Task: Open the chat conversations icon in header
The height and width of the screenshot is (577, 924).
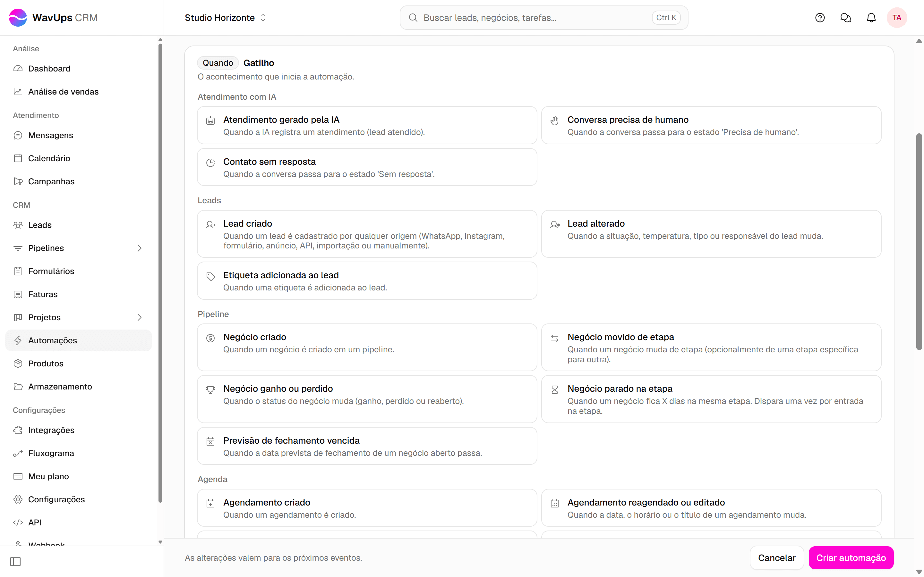Action: [x=845, y=18]
